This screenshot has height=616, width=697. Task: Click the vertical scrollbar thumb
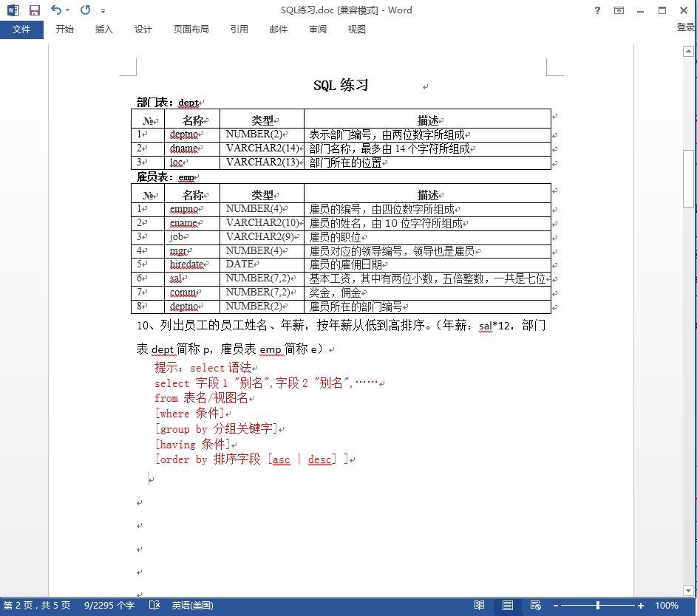[688, 179]
